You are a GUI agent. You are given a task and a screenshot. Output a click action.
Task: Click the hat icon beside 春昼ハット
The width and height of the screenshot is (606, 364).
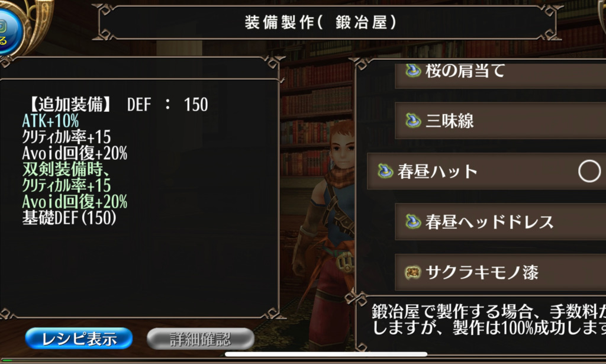pyautogui.click(x=385, y=171)
